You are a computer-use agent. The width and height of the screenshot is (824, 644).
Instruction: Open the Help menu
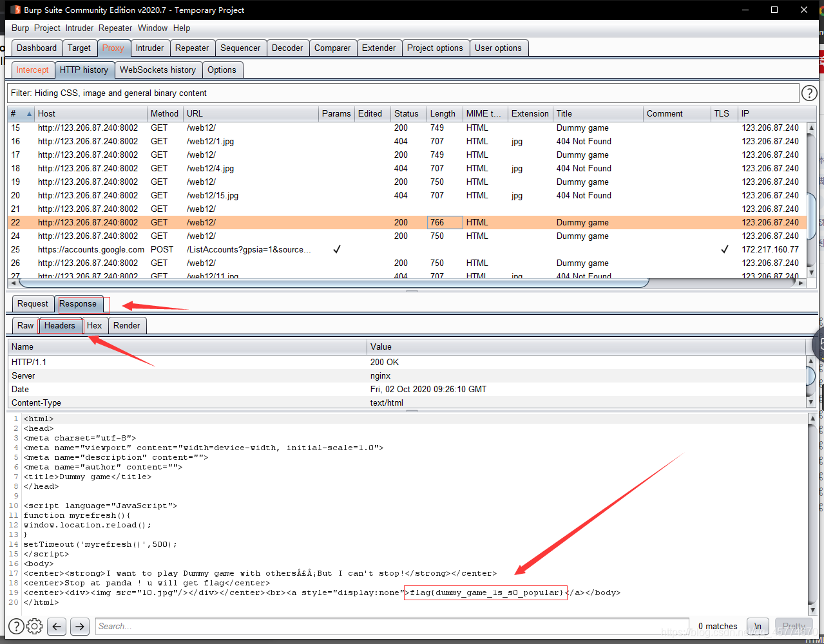[x=182, y=28]
